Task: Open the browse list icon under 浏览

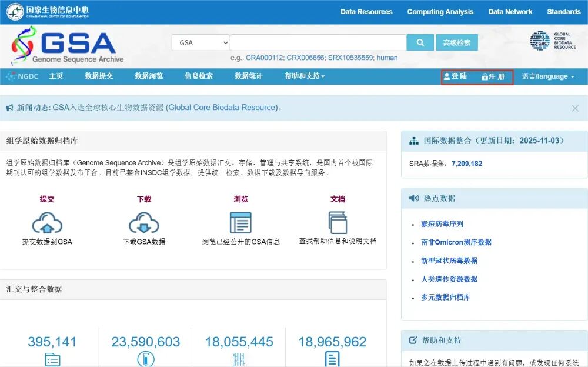Action: click(240, 222)
